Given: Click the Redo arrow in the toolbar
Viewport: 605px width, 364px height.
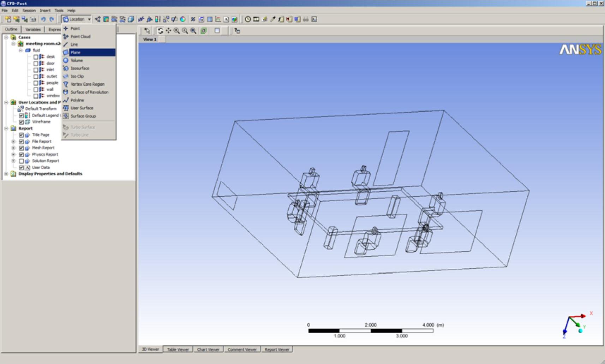Looking at the screenshot, I should click(52, 19).
